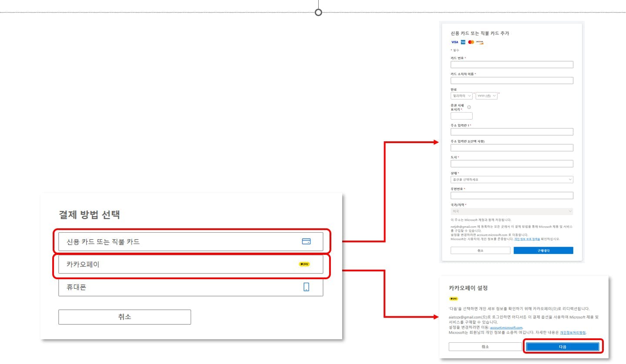This screenshot has width=626, height=364.
Task: Click the KakaoPay logo in payment list
Action: 304,264
